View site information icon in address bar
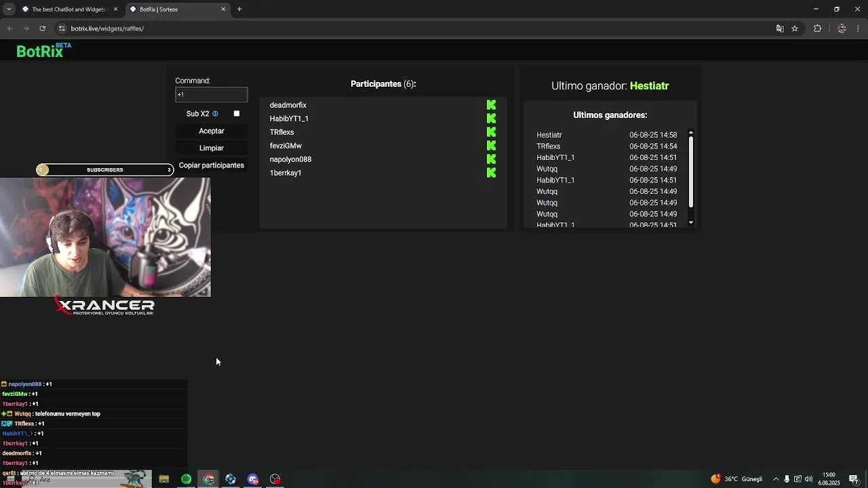Screen dimensions: 868x488 [x=62, y=28]
